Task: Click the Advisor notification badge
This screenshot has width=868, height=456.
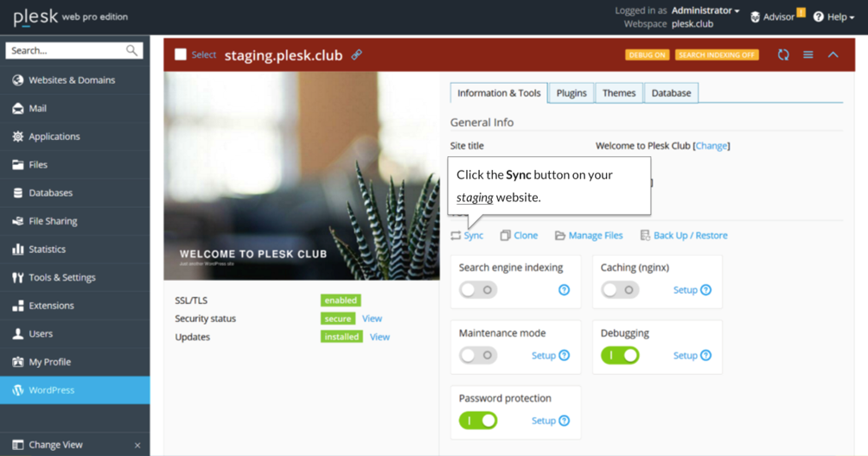Action: [x=801, y=11]
